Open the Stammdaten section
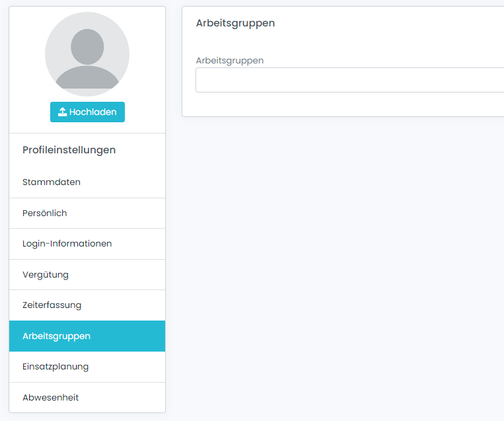This screenshot has height=421, width=504. pos(52,182)
